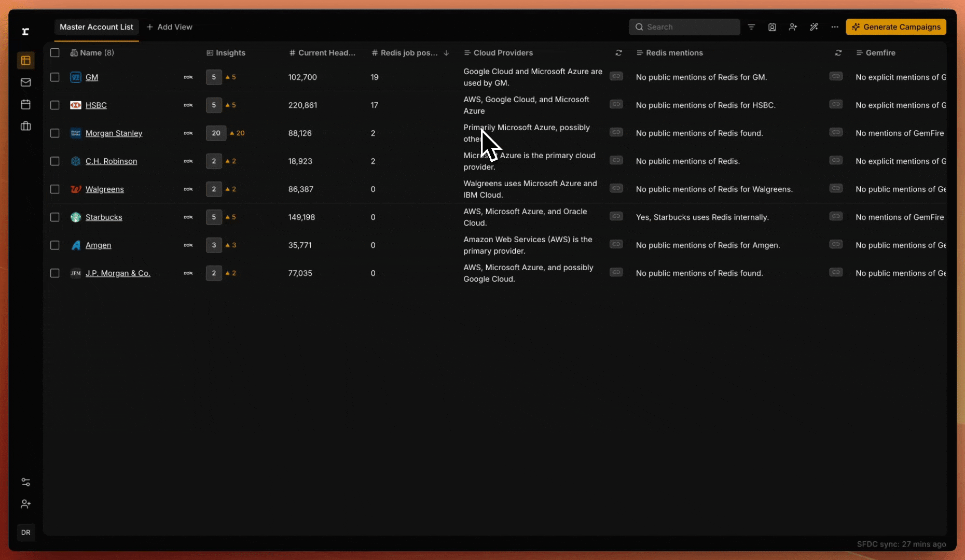This screenshot has width=965, height=560.
Task: Click the add-person icon in the toolbar
Action: [x=793, y=26]
